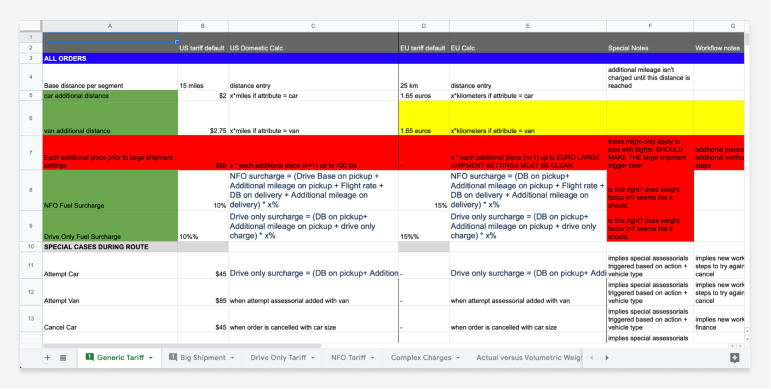This screenshot has height=389, width=771.
Task: Click the select-all corner box
Action: [31, 26]
